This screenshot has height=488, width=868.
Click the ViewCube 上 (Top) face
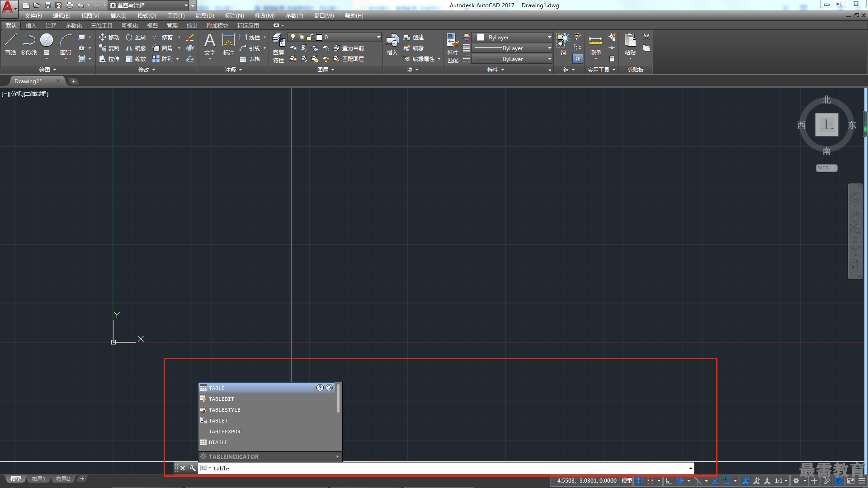[826, 125]
